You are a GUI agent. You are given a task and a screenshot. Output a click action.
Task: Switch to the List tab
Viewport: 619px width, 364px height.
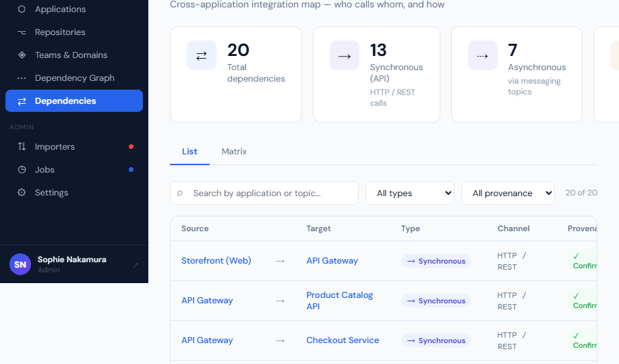pyautogui.click(x=189, y=152)
